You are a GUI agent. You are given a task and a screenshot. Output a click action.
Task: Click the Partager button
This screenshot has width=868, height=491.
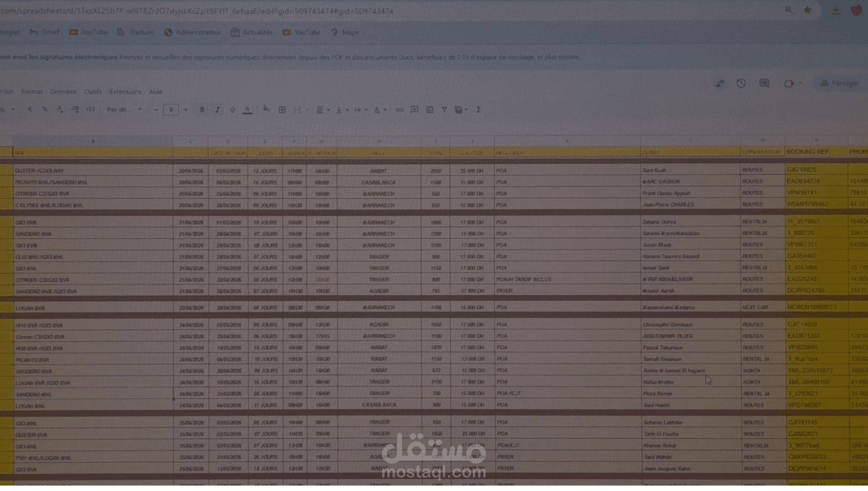click(x=842, y=83)
